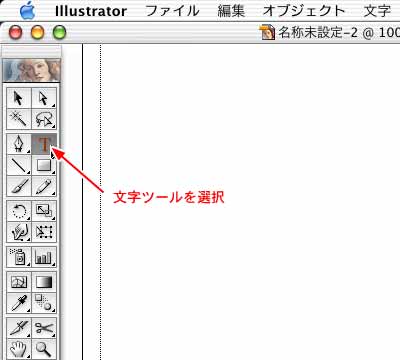The width and height of the screenshot is (400, 360).
Task: Open the Apple menu
Action: click(27, 10)
